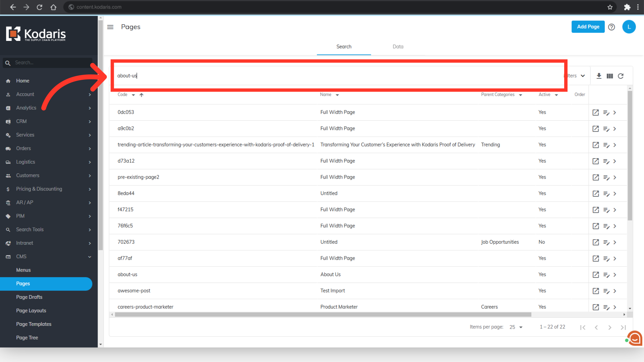Click the Add Page button
Screen dimensions: 644x362
pos(588,27)
